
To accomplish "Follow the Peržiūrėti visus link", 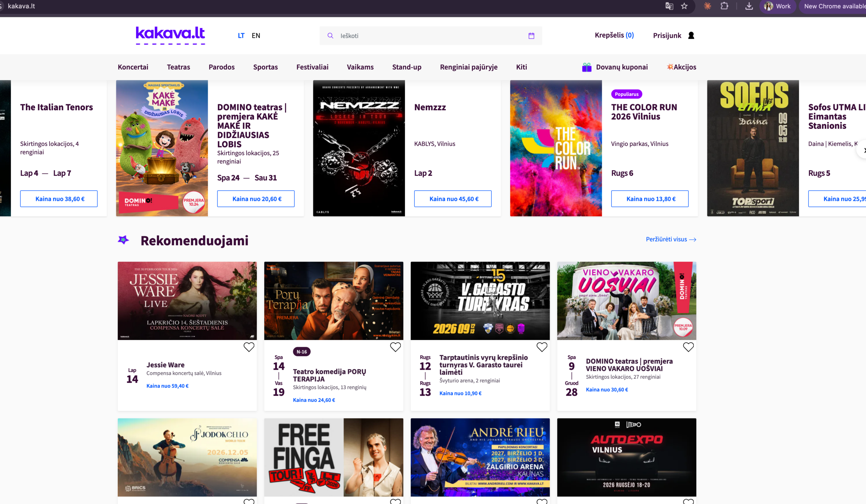I will tap(671, 239).
